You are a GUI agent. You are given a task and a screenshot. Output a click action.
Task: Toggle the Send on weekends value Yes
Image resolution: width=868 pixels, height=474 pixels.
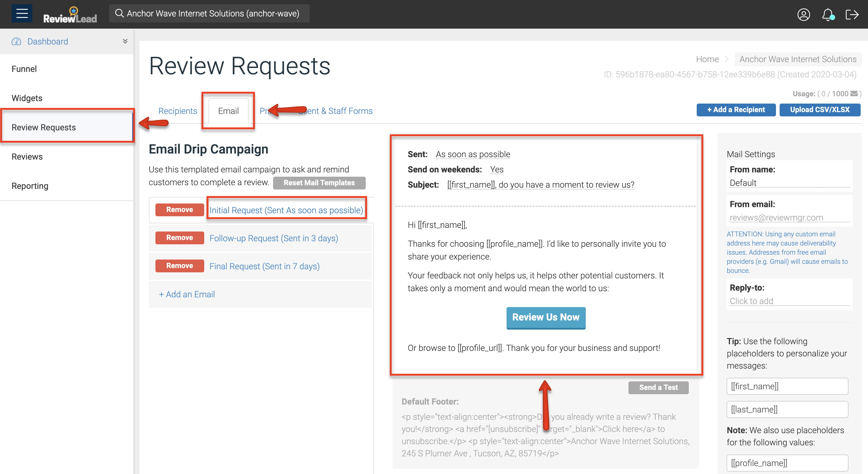(x=497, y=169)
